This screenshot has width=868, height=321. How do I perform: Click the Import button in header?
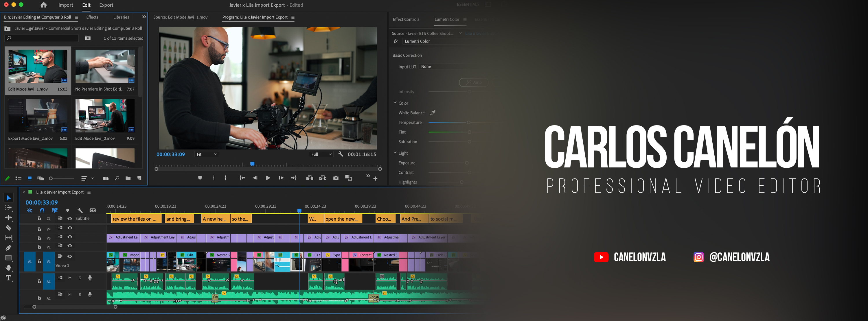click(x=66, y=5)
